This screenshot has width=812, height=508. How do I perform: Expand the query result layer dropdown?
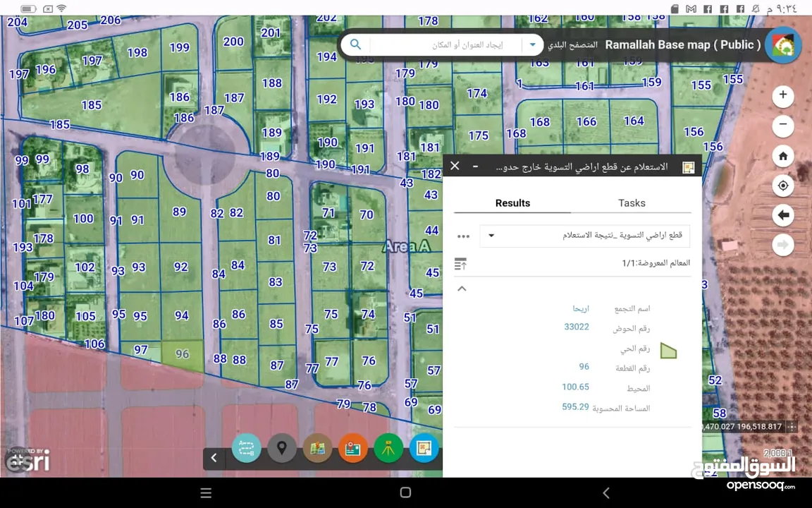click(491, 236)
